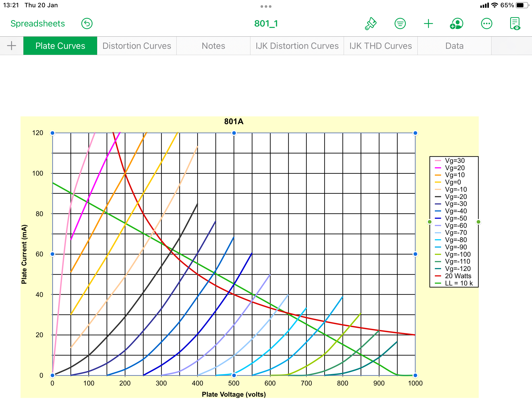The height and width of the screenshot is (399, 532).
Task: Switch to Distortion Curves tab
Action: click(137, 46)
